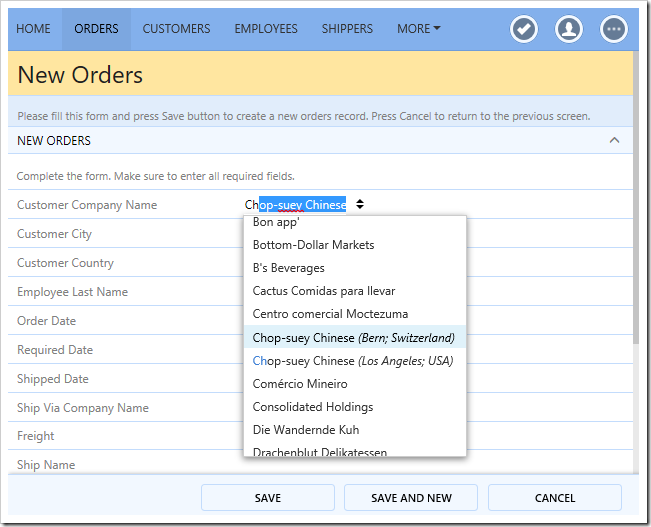Click the Employee Last Name label
The height and width of the screenshot is (527, 651).
72,292
